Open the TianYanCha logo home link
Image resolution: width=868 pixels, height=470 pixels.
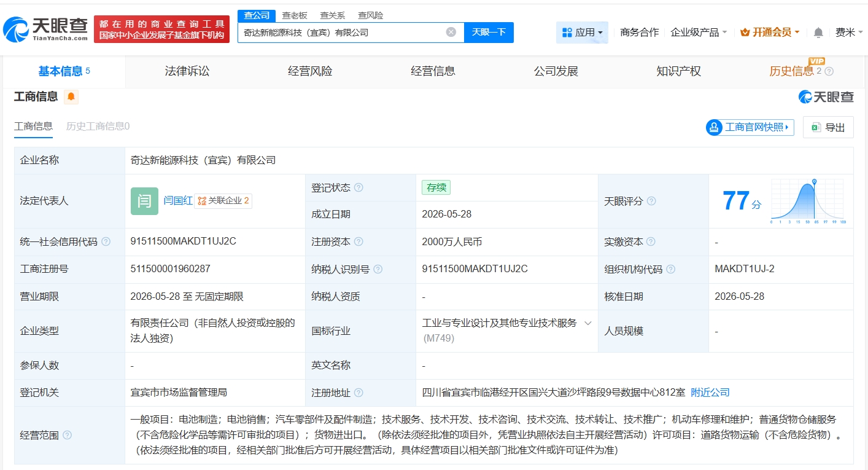pyautogui.click(x=45, y=28)
